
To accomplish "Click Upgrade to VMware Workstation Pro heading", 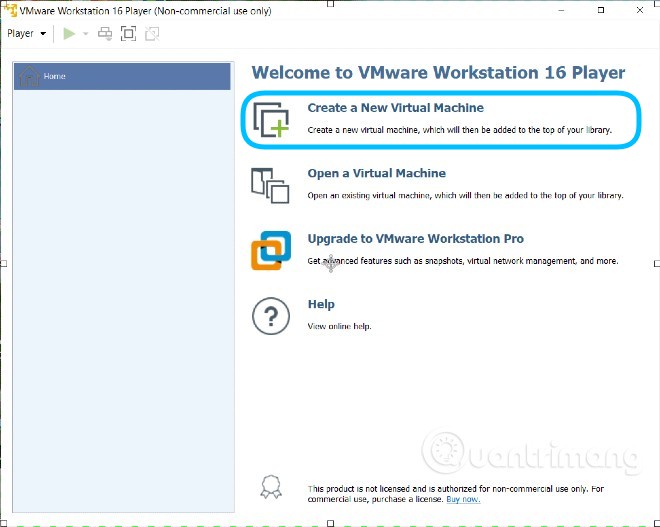I will click(x=416, y=239).
